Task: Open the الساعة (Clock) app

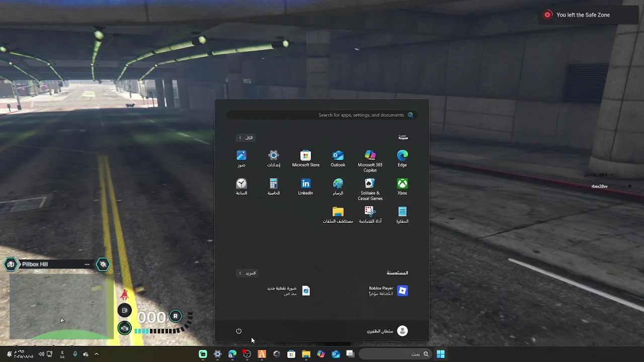Action: click(242, 186)
